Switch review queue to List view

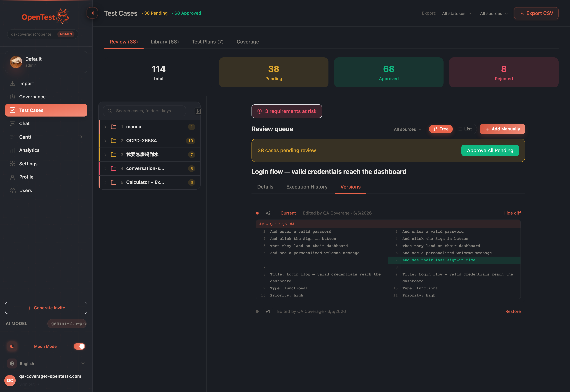(x=465, y=129)
